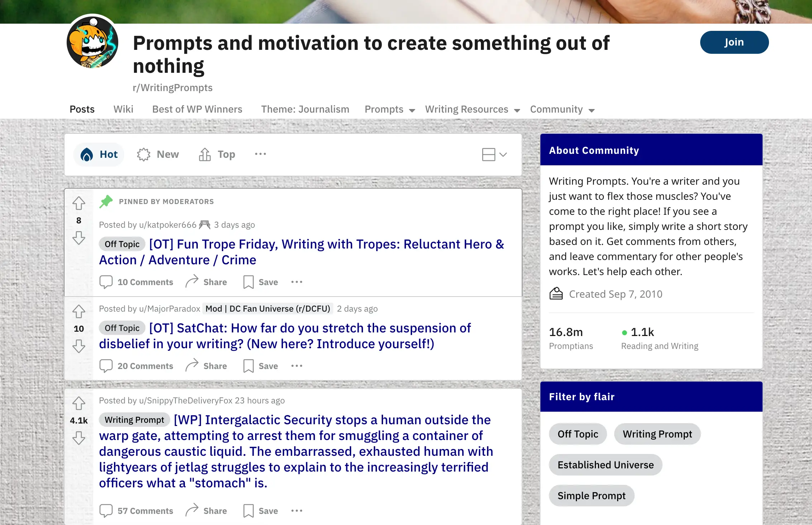Select the Best of WP Winners tab
The width and height of the screenshot is (812, 525).
(197, 110)
